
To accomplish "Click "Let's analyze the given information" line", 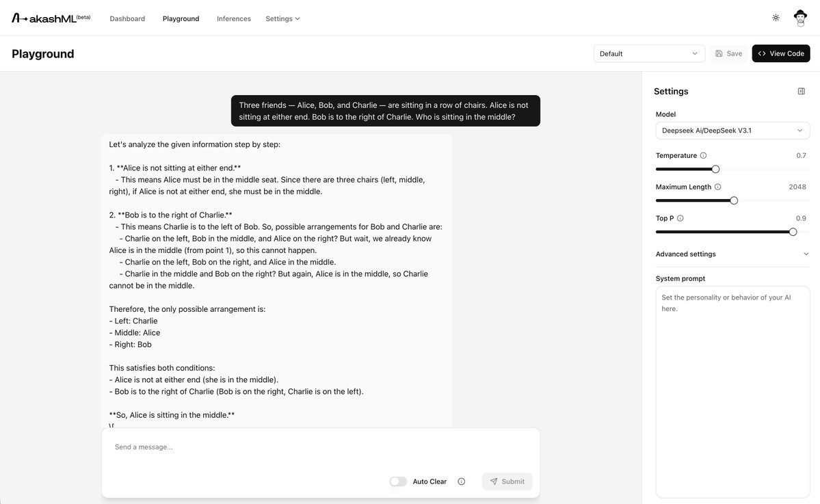I will coord(194,144).
